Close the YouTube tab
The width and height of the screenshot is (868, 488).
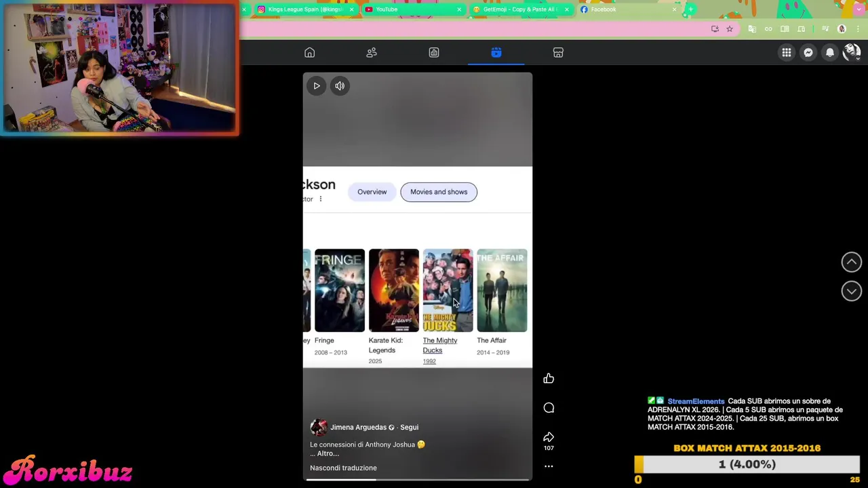click(x=459, y=9)
